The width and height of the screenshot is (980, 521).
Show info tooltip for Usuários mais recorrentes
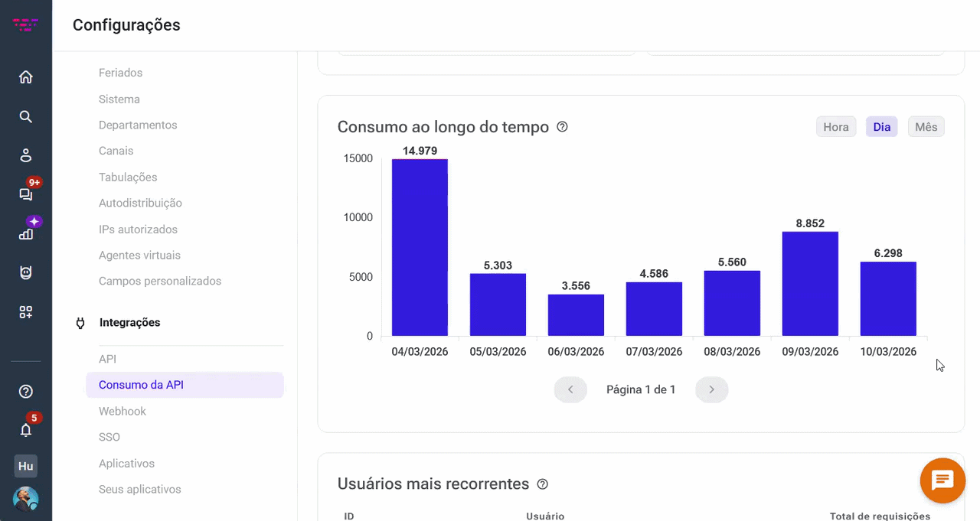click(x=543, y=484)
